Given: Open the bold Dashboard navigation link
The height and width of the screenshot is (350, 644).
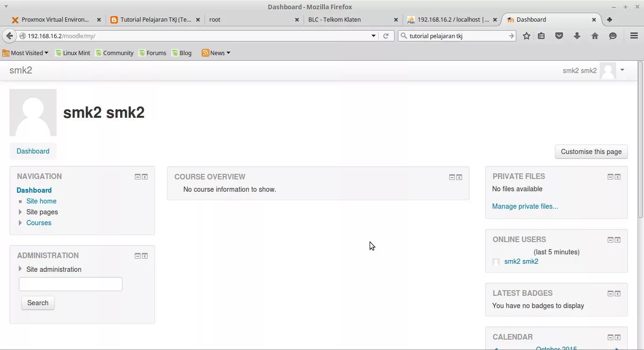Looking at the screenshot, I should 34,190.
